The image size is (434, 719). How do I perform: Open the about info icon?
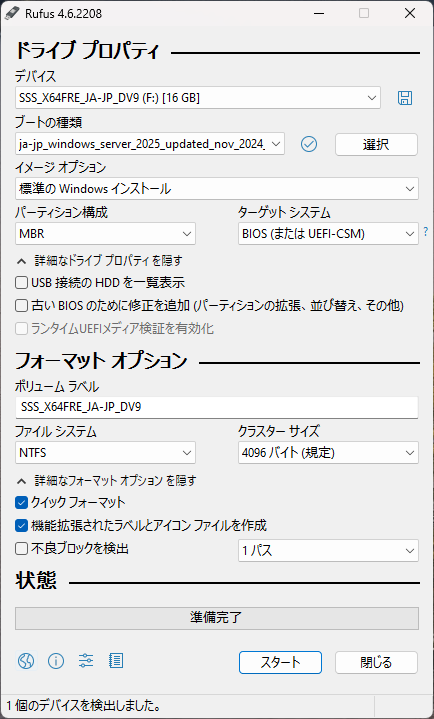click(56, 661)
